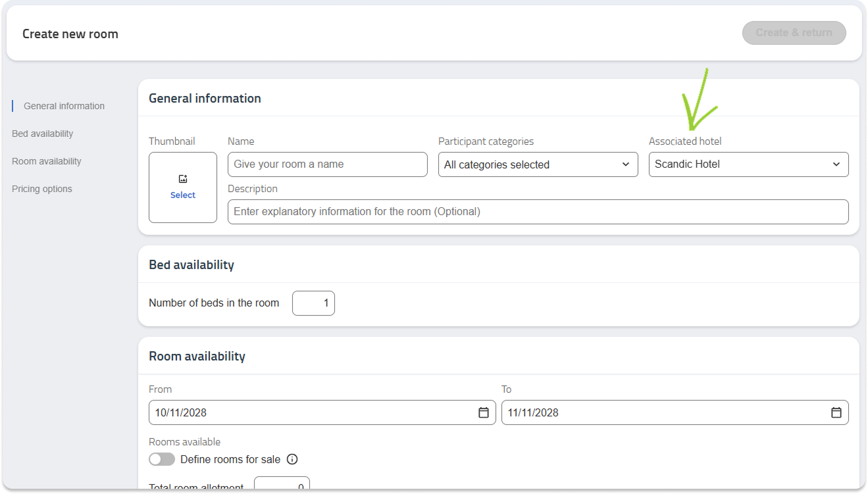Open the To date calendar picker icon
868x494 pixels.
point(836,412)
